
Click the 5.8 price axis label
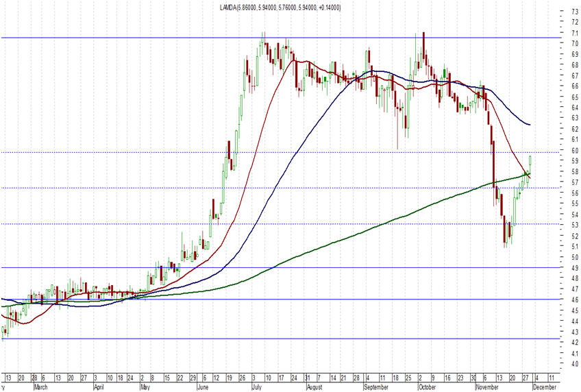(575, 172)
